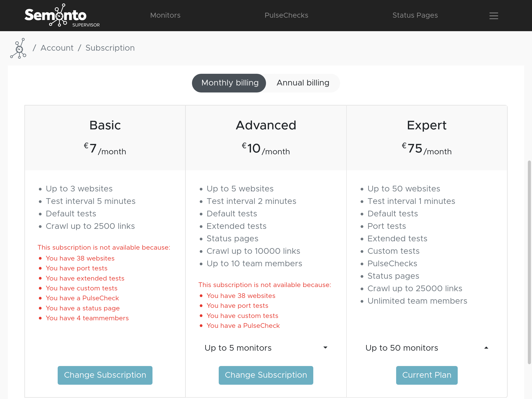Click the Expert plan heading

427,125
